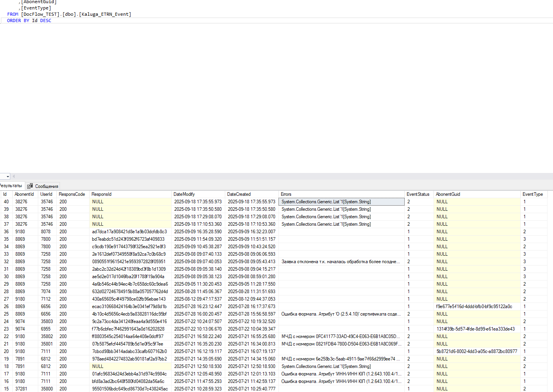Click DateModify 2025-07-22 10:24:07.507
This screenshot has width=553, height=392.
tap(198, 321)
